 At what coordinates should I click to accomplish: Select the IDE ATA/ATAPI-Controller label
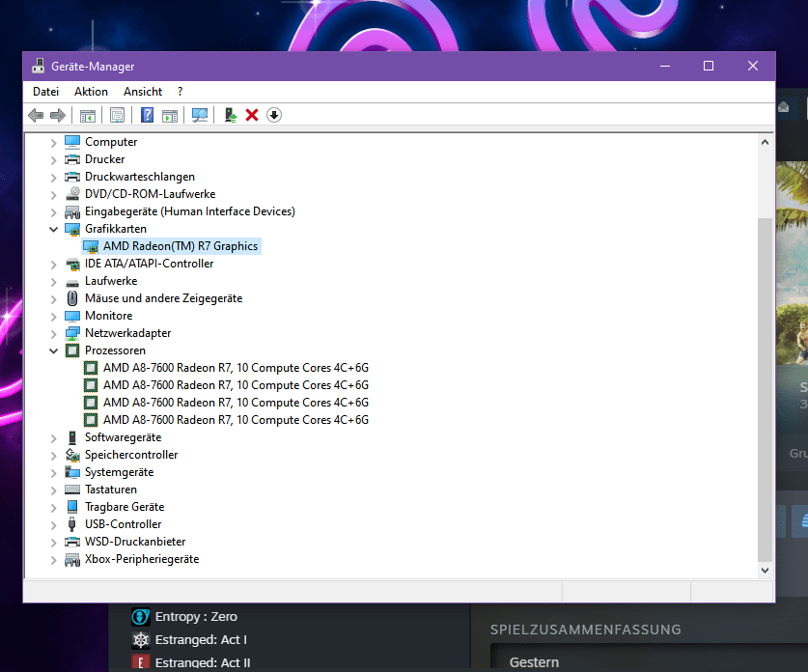point(149,264)
